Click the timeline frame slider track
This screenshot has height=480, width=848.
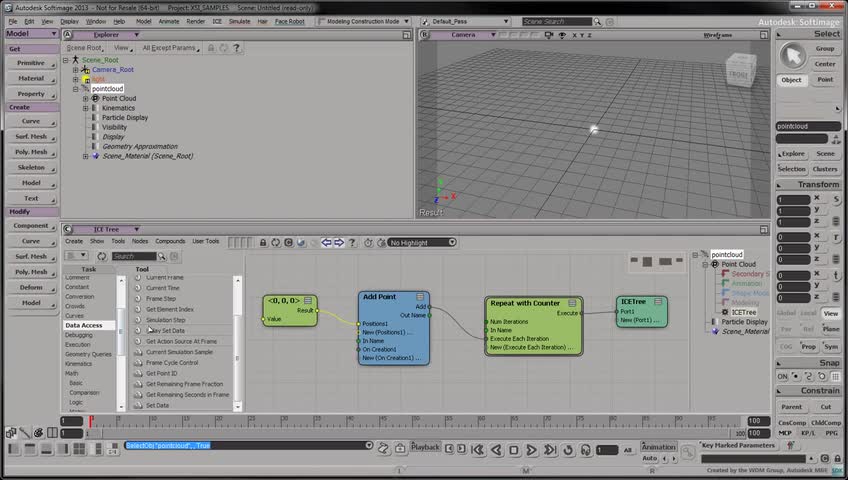point(400,421)
